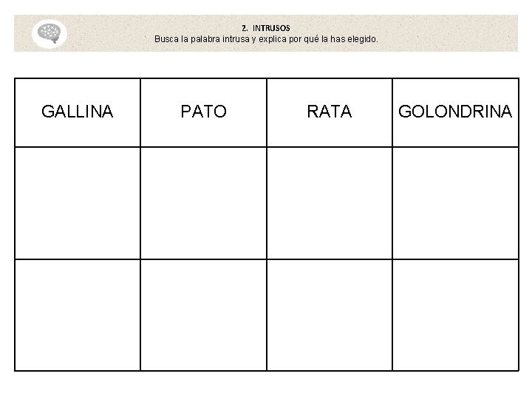Choose the word PATO

point(203,112)
